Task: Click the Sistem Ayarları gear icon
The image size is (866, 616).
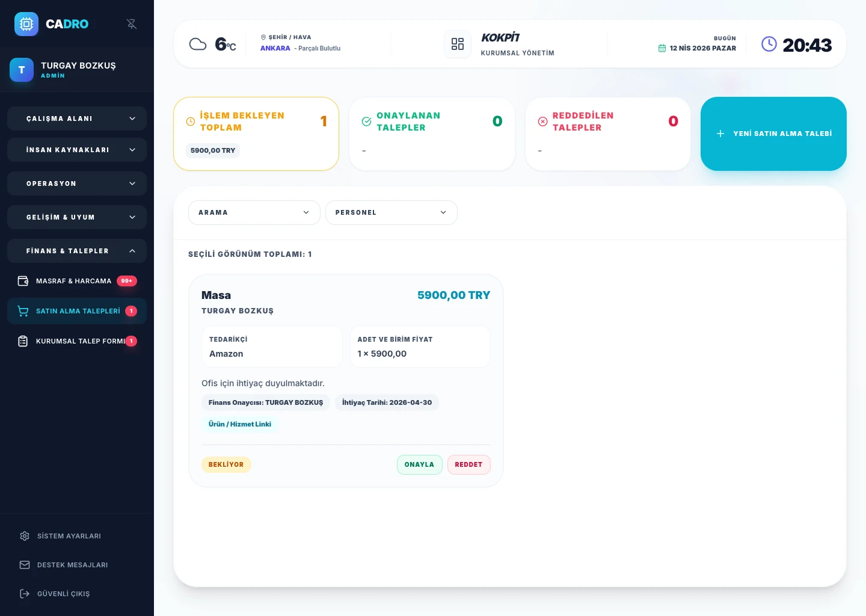Action: (x=25, y=536)
